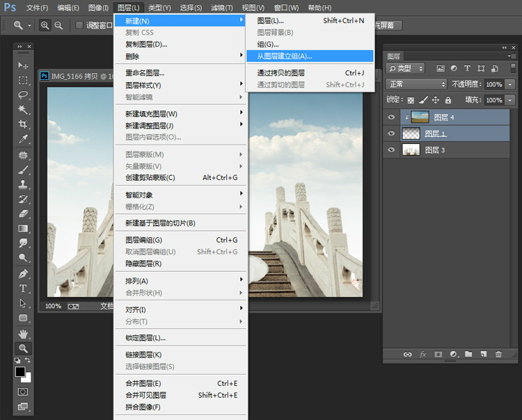522x420 pixels.
Task: Select the Crop tool in the toolbox
Action: (x=23, y=124)
